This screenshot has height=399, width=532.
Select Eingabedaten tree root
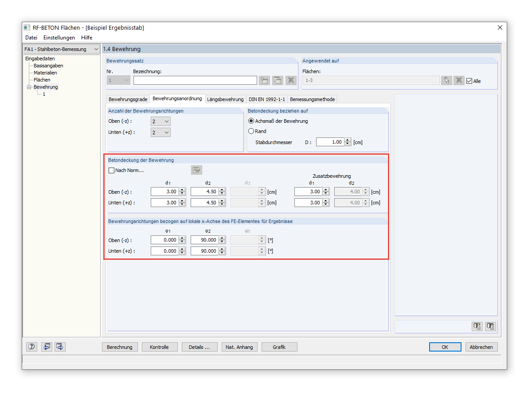coord(40,59)
